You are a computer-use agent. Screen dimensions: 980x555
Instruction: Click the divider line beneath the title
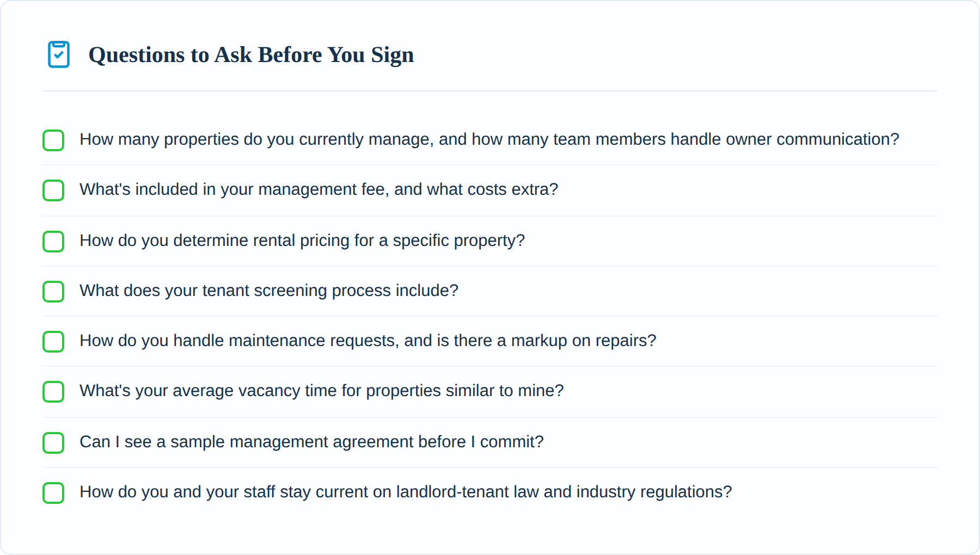click(490, 91)
